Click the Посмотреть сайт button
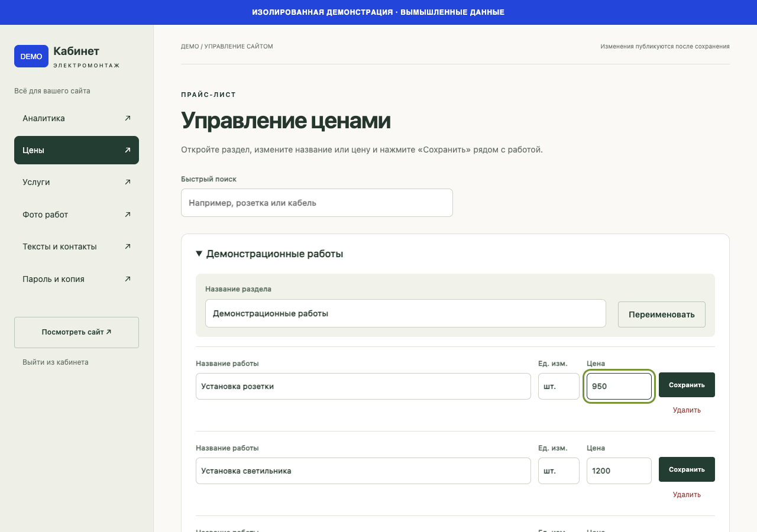 pos(76,332)
